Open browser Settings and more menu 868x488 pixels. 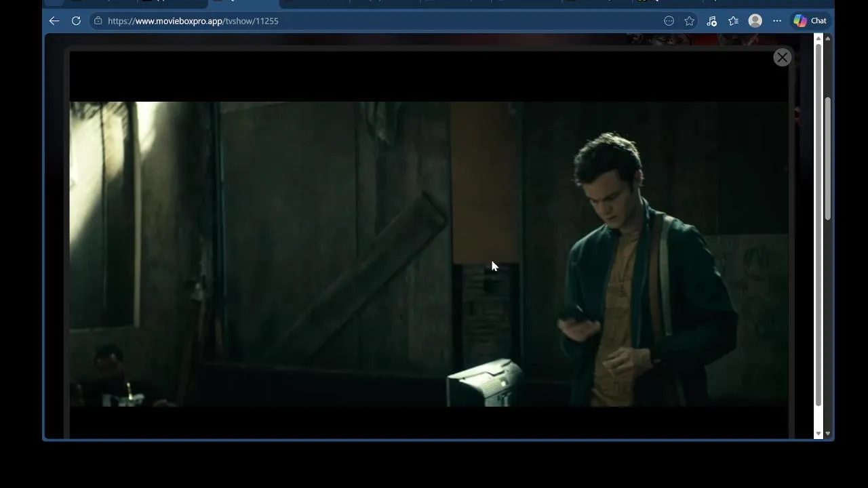(x=777, y=21)
